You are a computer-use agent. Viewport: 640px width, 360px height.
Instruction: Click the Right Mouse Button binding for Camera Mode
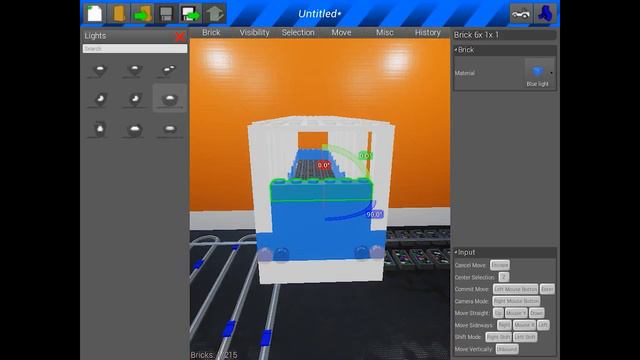(x=516, y=301)
